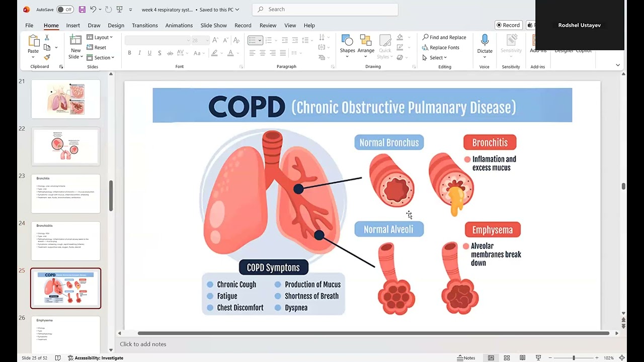This screenshot has width=644, height=362.
Task: Click the Reset slide button
Action: 97,47
